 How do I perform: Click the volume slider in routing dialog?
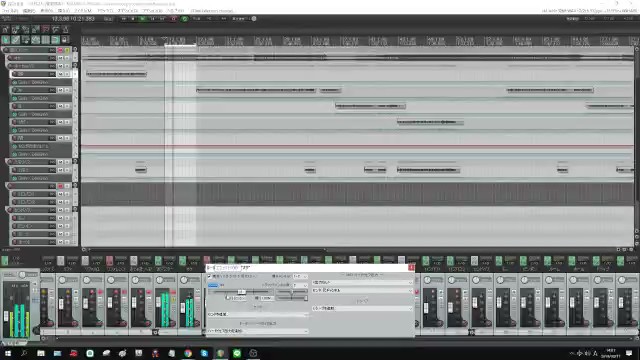241,291
